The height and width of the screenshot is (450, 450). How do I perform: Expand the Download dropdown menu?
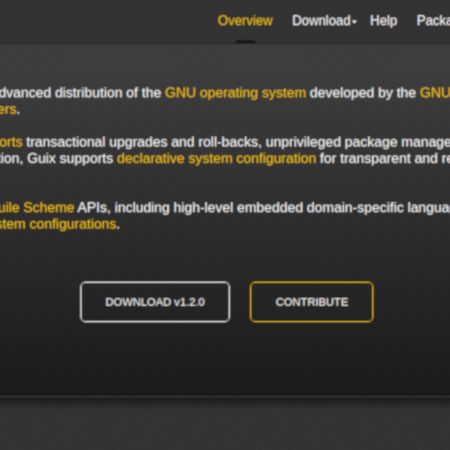point(324,21)
